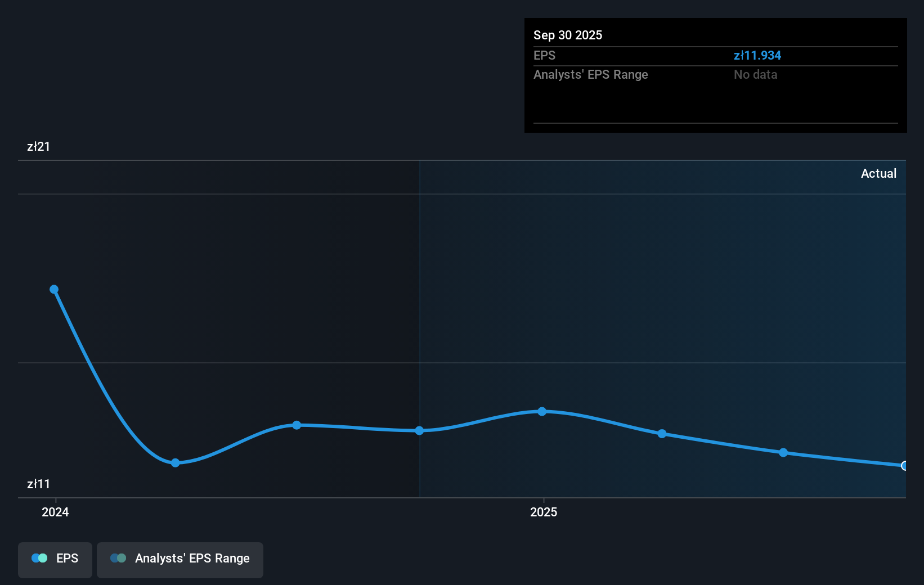Click the EPS row label in tooltip
The height and width of the screenshot is (585, 924).
tap(544, 55)
